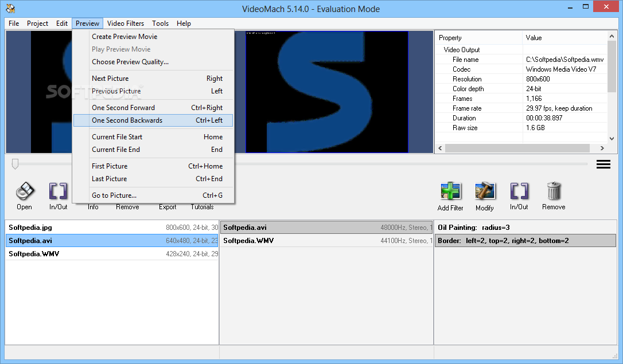
Task: Click the In/Out icon beside Modify
Action: 519,191
